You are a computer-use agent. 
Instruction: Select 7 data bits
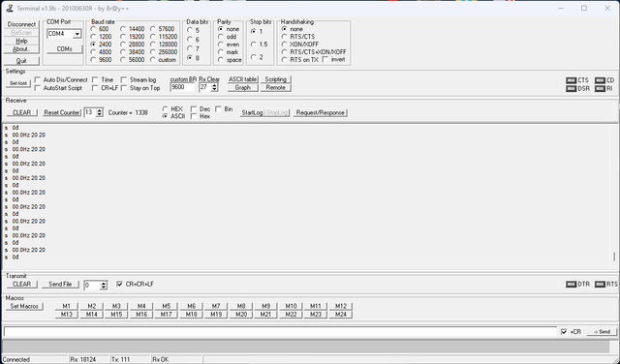190,48
